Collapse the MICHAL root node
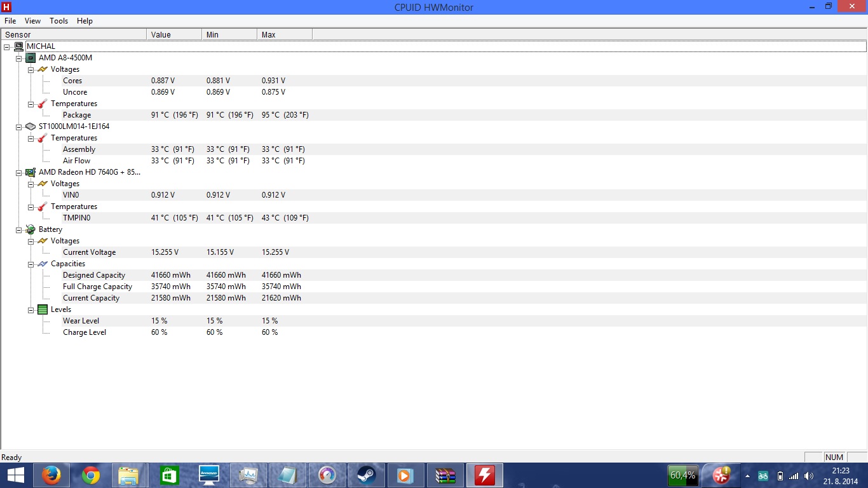Screen dimensions: 868x488 point(6,46)
